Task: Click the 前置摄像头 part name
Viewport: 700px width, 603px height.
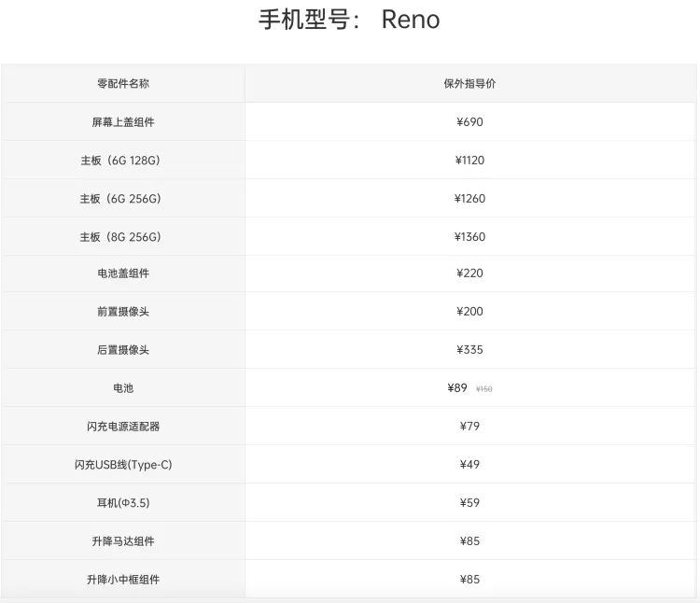Action: (123, 312)
